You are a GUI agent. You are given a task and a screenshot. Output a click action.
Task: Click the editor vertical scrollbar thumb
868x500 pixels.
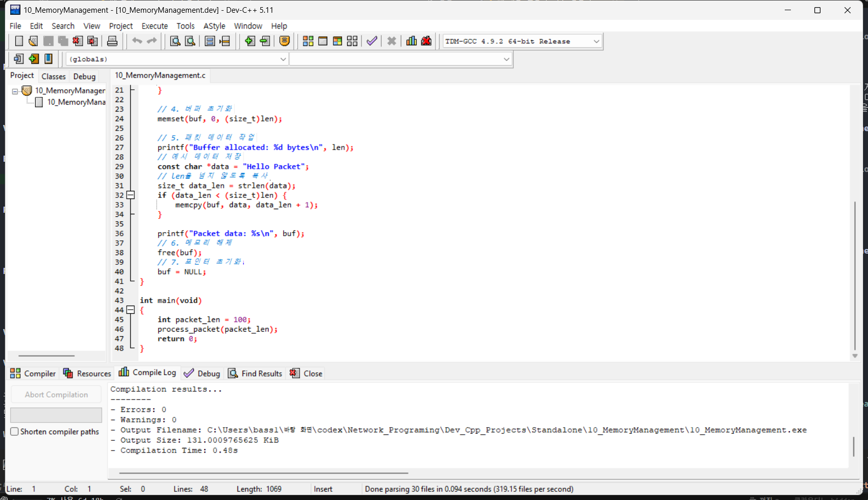point(855,276)
